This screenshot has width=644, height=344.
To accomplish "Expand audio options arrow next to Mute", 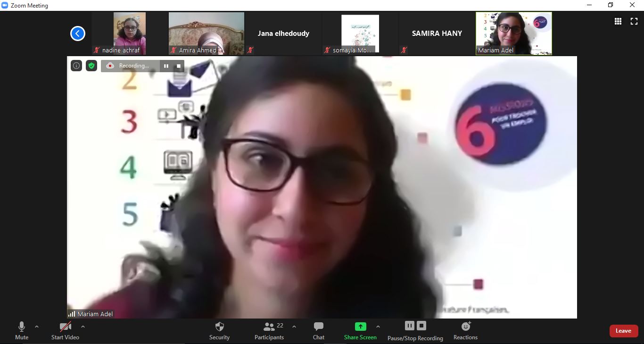I will coord(37,327).
